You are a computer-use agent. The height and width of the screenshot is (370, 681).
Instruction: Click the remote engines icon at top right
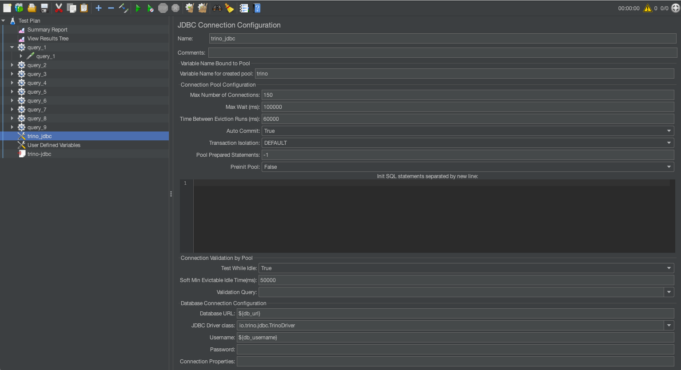click(675, 8)
